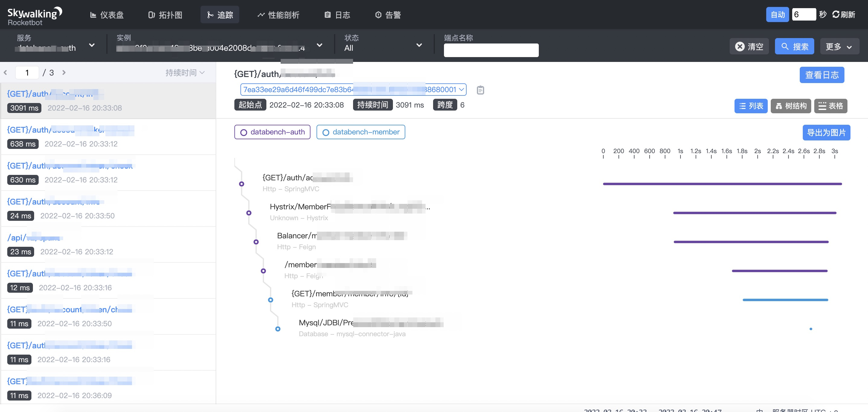The image size is (868, 412).
Task: Switch to the 性能剖析 profiling tab
Action: point(278,15)
